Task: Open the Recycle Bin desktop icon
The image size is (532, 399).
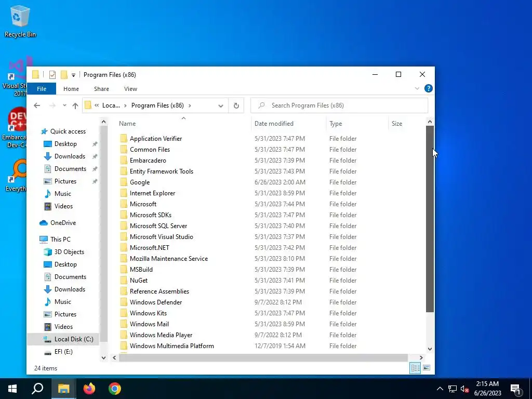Action: tap(20, 21)
